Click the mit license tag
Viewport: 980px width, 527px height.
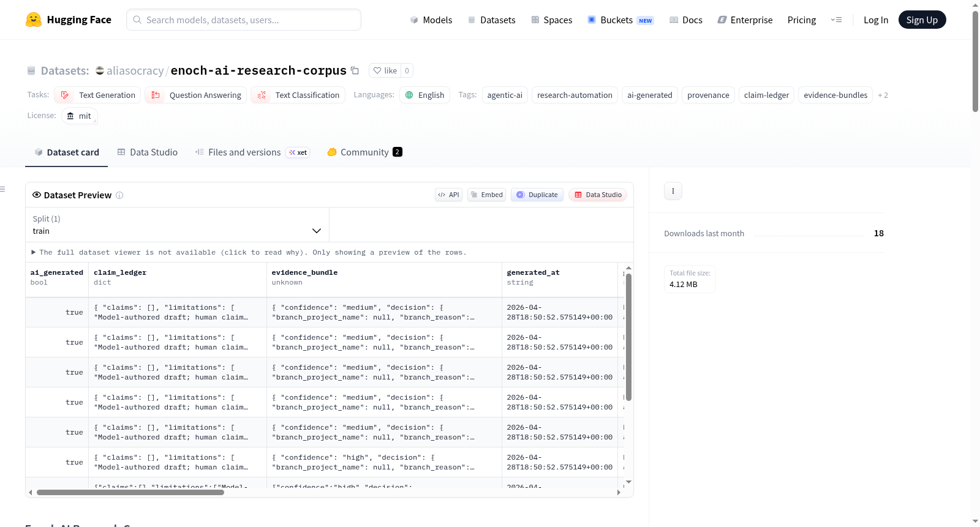(x=80, y=116)
